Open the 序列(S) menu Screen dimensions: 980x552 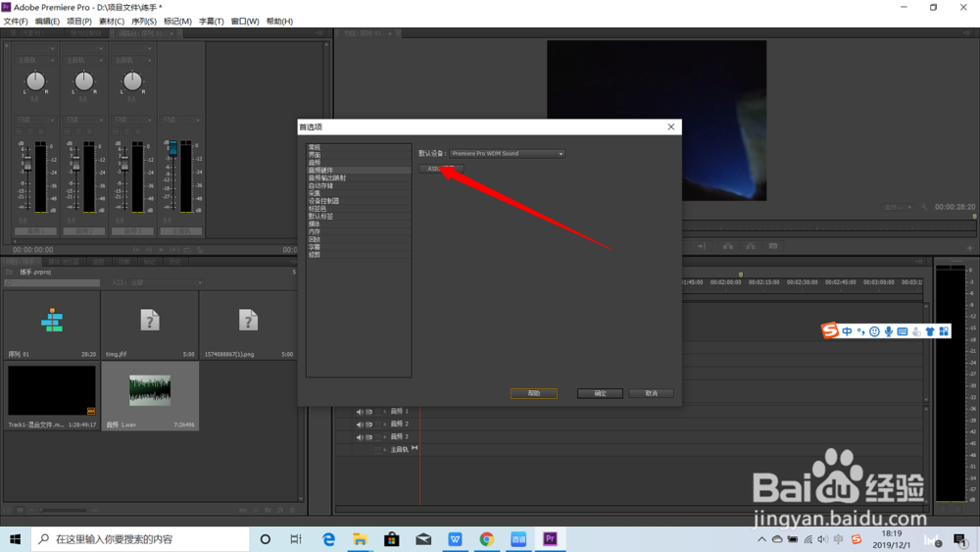(x=144, y=22)
